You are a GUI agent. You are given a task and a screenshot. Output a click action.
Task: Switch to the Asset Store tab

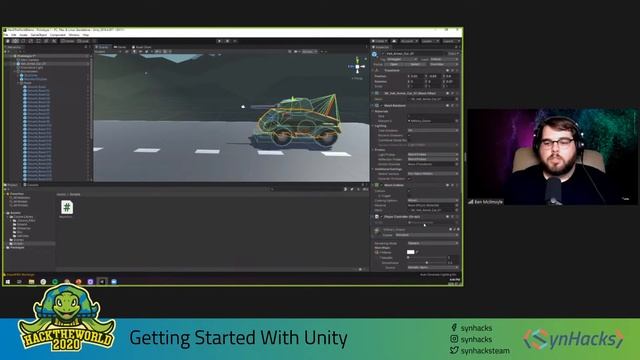pos(142,47)
